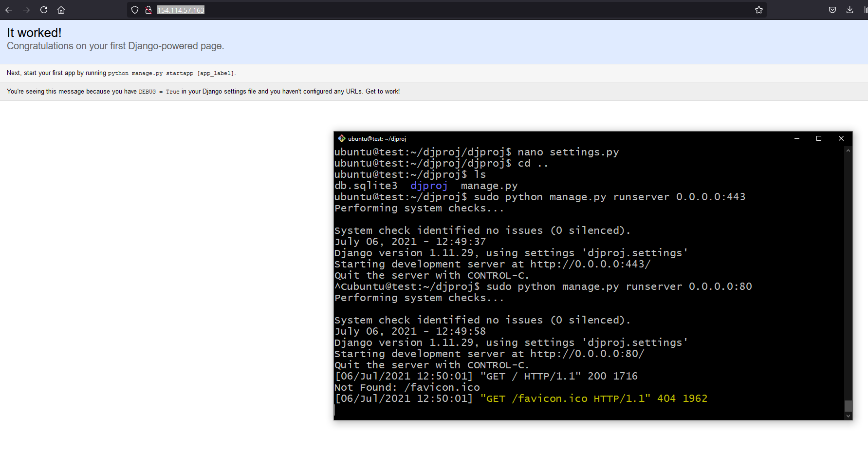The image size is (868, 456).
Task: Click the terminal scrollbar down arrow
Action: [x=848, y=416]
